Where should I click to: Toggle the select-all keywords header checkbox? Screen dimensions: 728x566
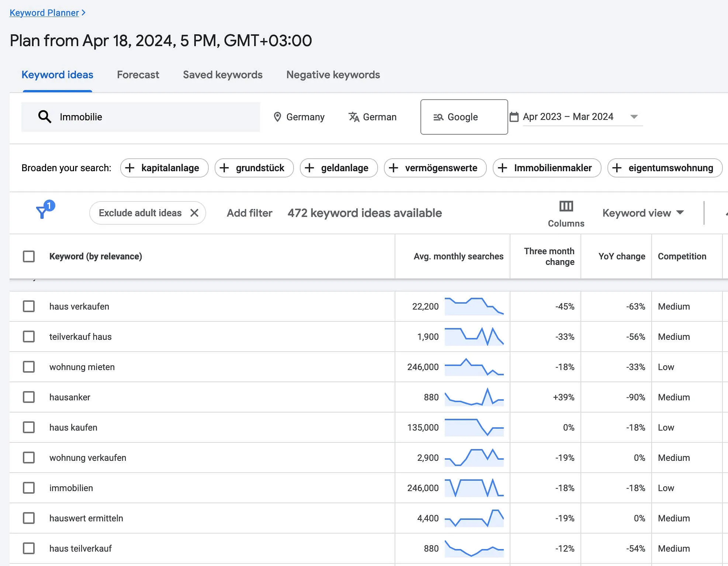point(29,256)
